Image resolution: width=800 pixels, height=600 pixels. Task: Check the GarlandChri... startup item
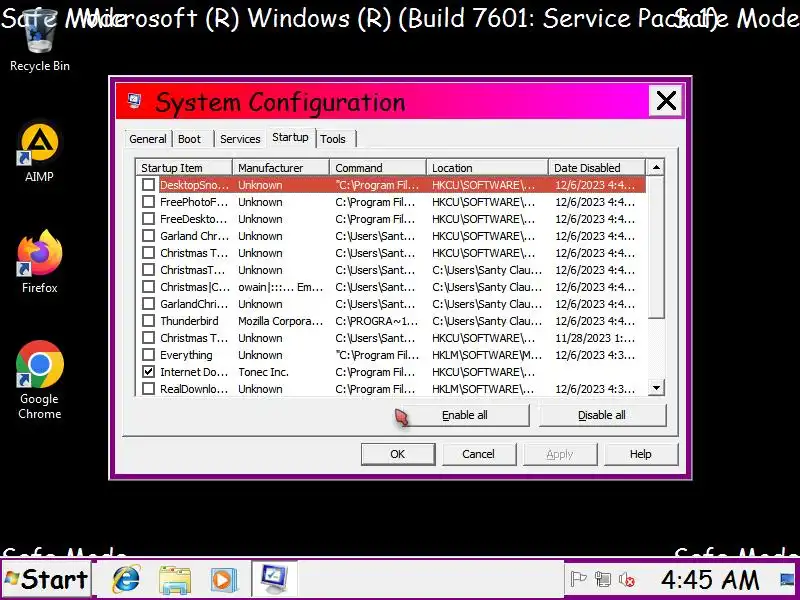click(148, 304)
